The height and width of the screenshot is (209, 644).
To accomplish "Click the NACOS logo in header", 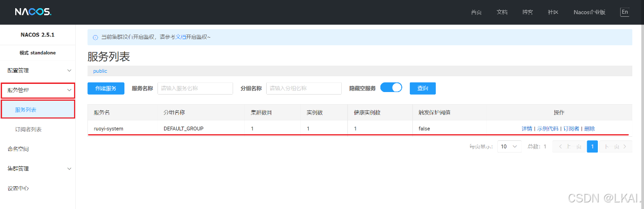I will coord(33,12).
